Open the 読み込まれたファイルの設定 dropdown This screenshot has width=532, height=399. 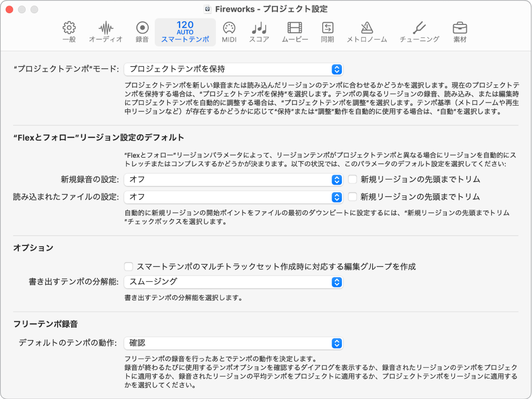point(234,197)
